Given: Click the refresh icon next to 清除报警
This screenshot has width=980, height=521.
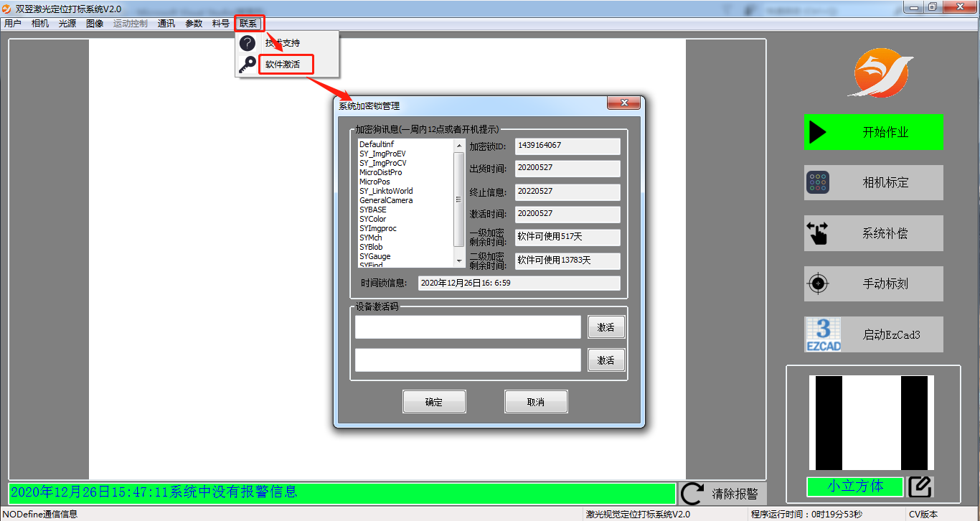Looking at the screenshot, I should tap(692, 494).
